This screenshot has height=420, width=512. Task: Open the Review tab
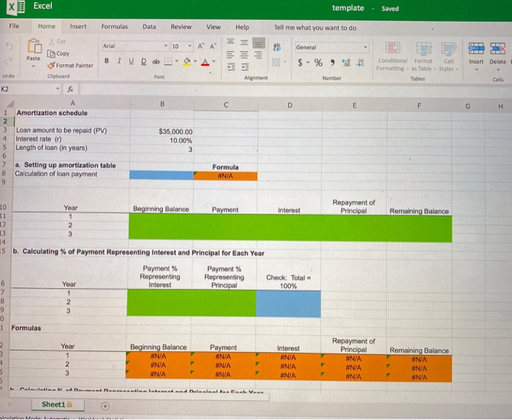pos(181,27)
